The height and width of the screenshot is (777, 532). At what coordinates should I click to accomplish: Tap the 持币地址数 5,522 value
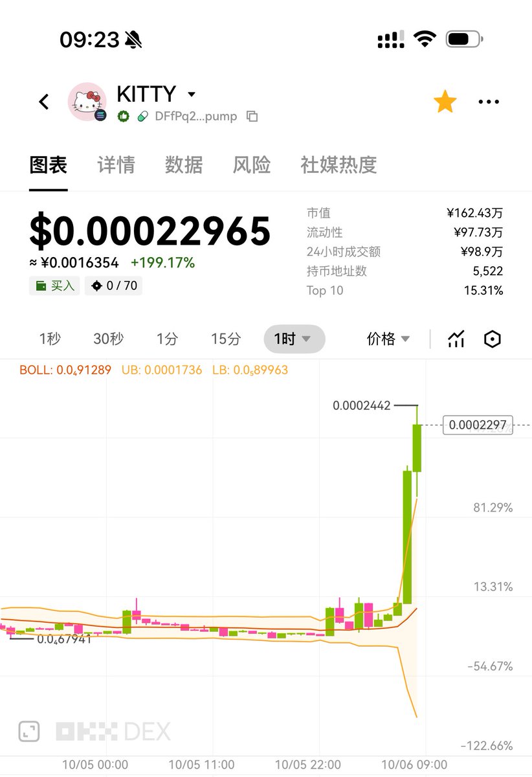(488, 271)
